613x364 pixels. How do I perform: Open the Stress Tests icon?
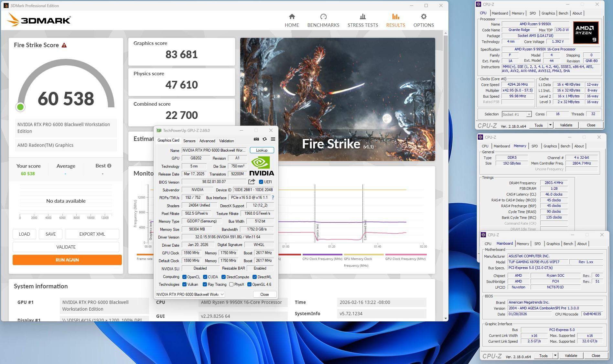pos(362,17)
